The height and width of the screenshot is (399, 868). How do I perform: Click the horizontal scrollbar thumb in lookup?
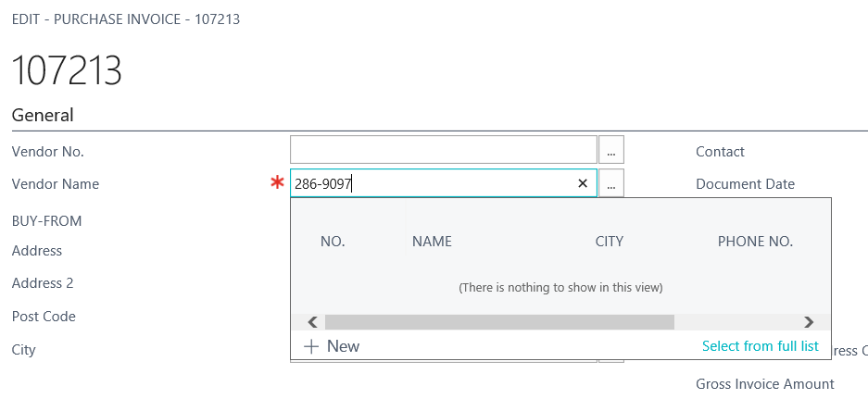point(499,322)
